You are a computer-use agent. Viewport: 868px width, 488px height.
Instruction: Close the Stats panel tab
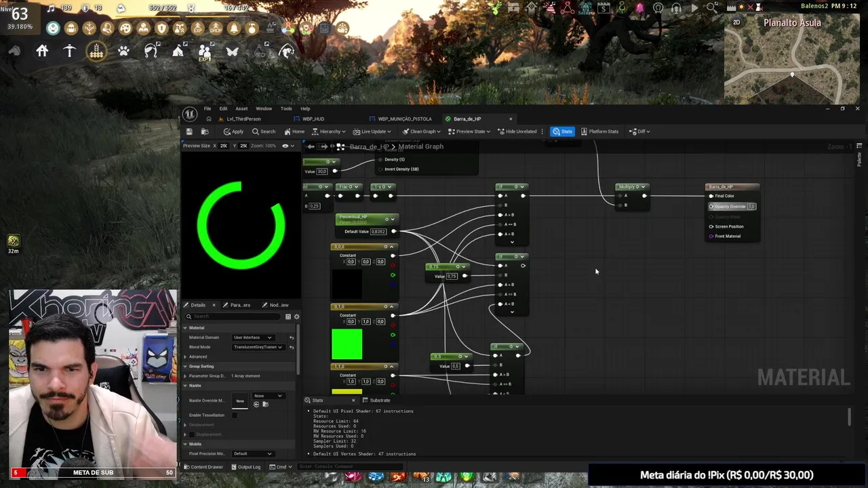point(353,401)
